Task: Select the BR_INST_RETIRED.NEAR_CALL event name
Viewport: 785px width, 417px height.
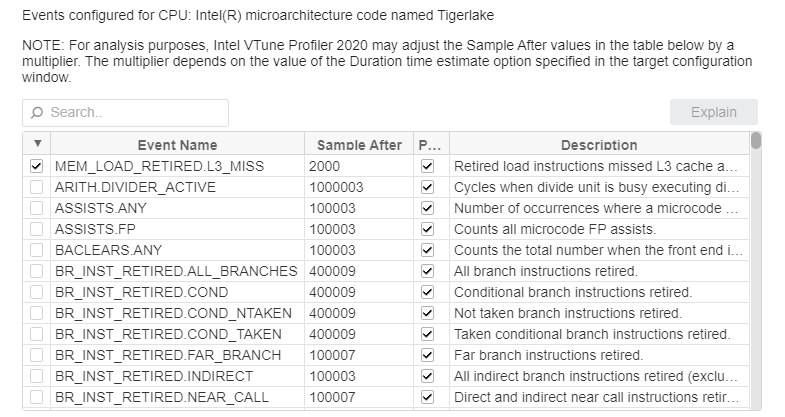Action: 154,397
